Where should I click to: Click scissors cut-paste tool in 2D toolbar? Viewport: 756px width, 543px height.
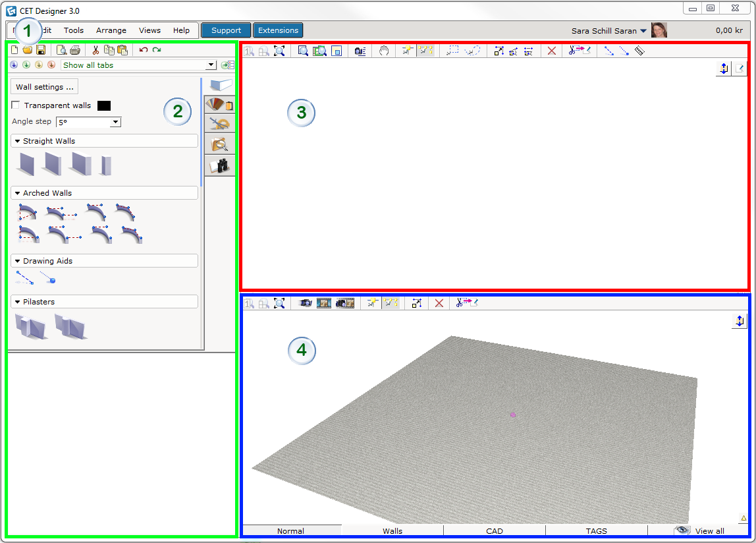[580, 50]
